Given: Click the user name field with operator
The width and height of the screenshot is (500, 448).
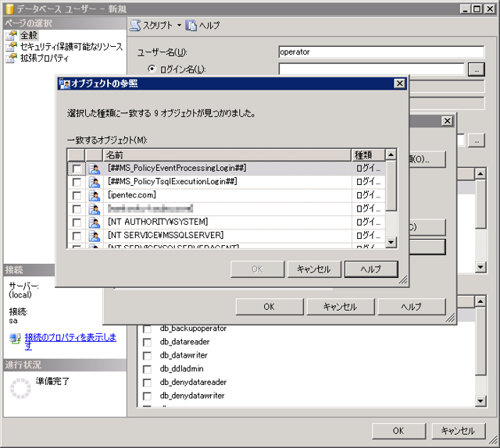Looking at the screenshot, I should [x=381, y=52].
